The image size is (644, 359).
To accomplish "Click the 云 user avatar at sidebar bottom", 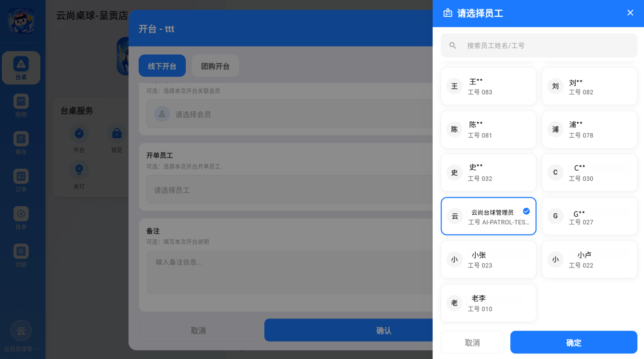I will [x=21, y=331].
